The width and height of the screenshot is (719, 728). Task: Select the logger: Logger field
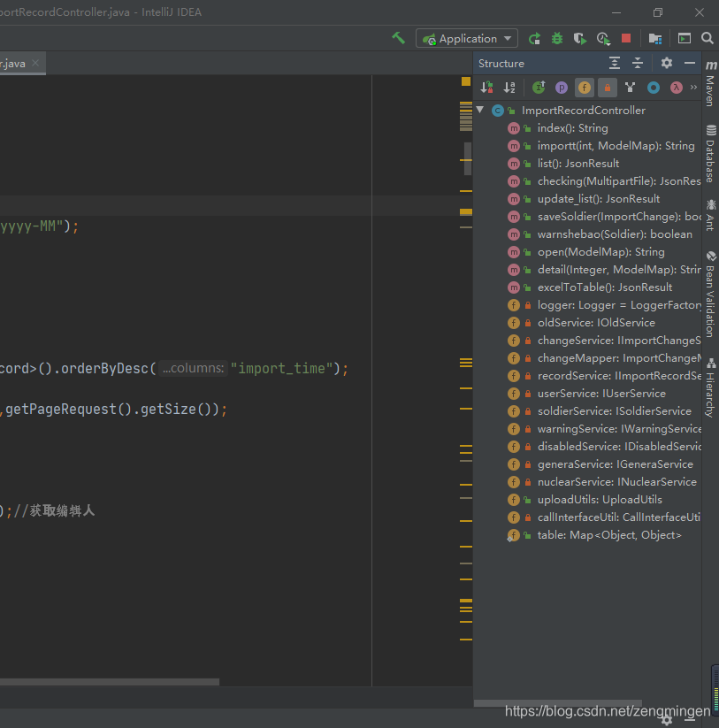tap(619, 305)
